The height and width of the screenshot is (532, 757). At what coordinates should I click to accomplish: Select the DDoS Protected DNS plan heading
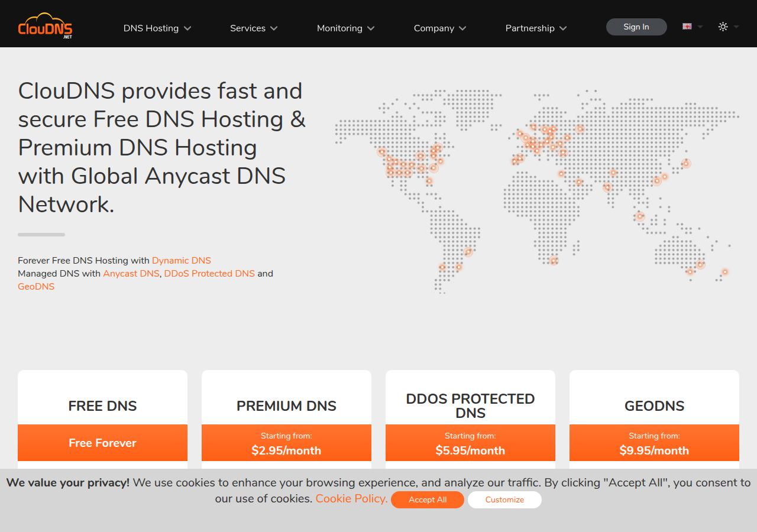470,406
